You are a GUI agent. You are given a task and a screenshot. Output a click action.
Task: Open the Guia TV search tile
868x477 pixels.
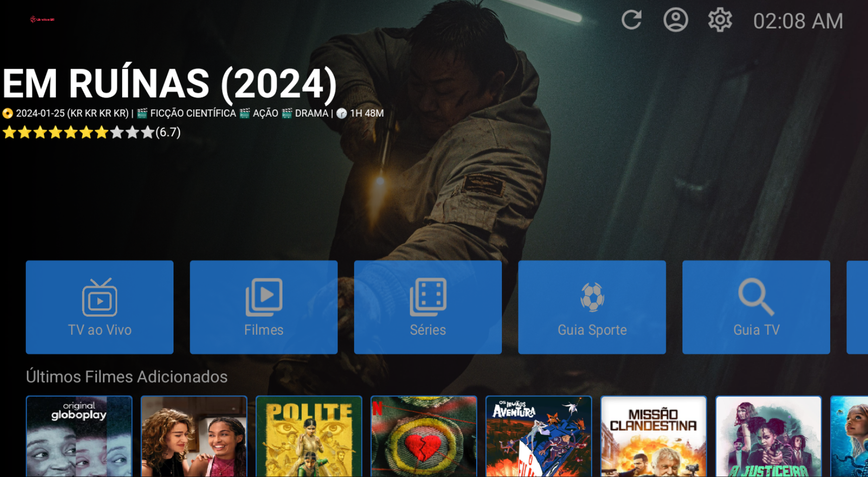(x=756, y=307)
